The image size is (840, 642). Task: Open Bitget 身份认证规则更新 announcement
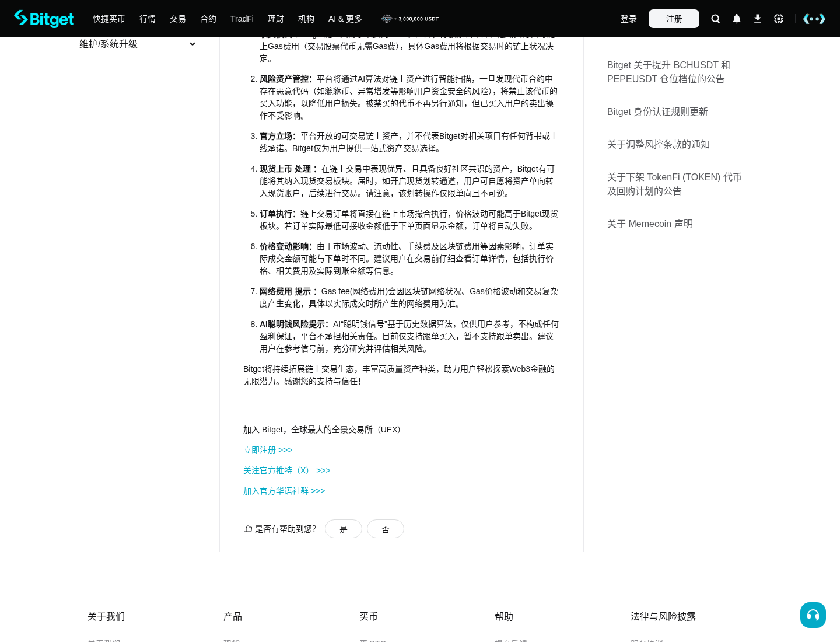click(x=657, y=112)
